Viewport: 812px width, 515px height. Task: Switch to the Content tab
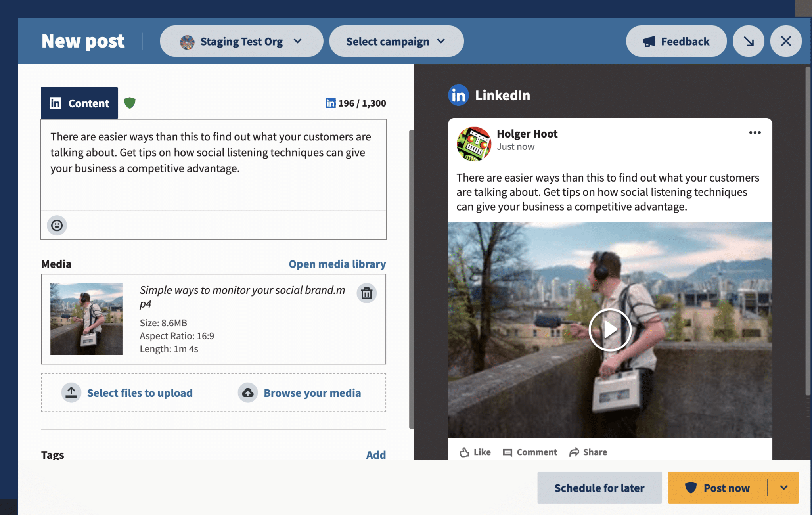coord(79,103)
